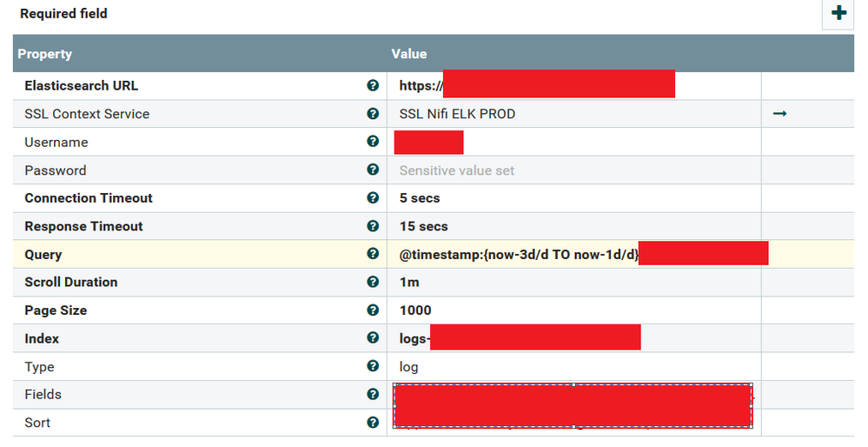Viewport: 868px width, 447px height.
Task: Click the Value column header
Action: click(x=409, y=54)
